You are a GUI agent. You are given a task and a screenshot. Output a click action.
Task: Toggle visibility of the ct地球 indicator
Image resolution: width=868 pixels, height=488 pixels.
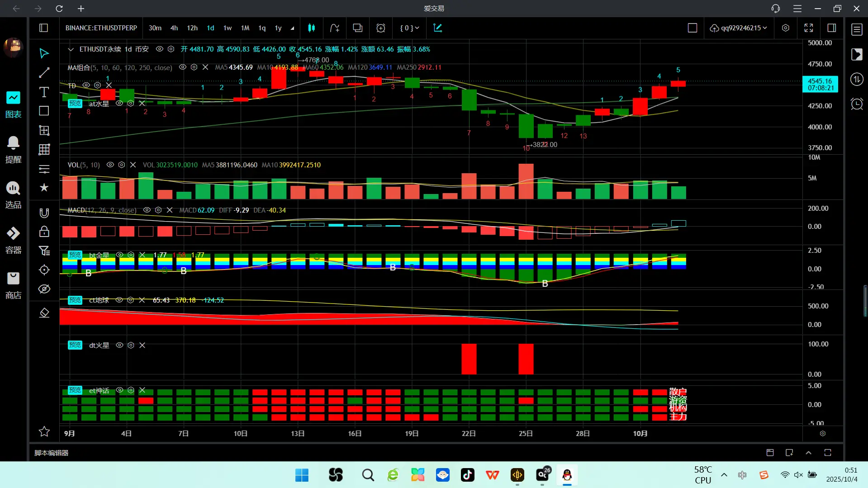pyautogui.click(x=119, y=300)
